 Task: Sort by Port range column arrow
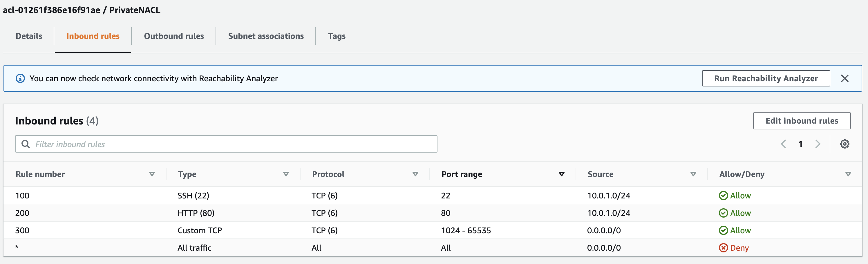[561, 174]
